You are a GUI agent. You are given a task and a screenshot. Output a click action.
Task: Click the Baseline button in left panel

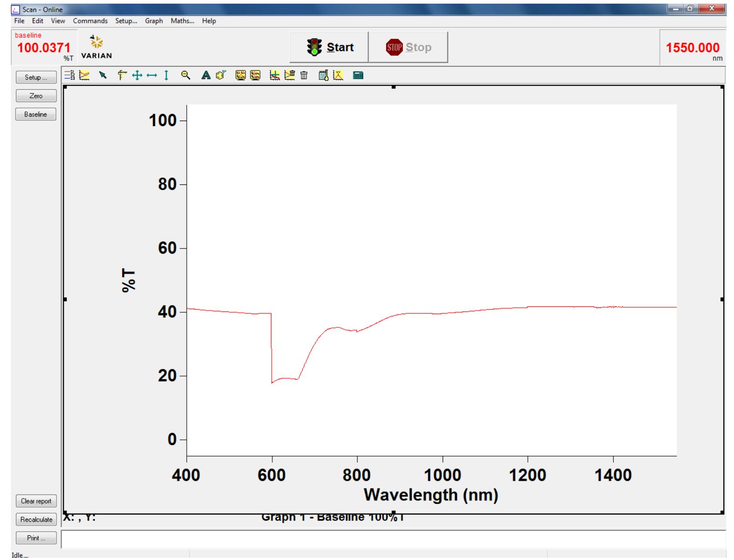pos(36,114)
